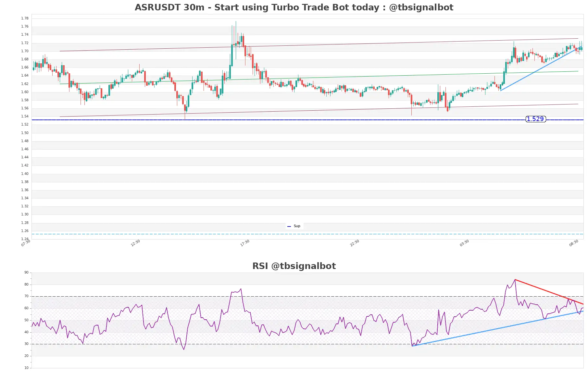Click the RSI 20 axis label
This screenshot has width=588, height=392.
tap(26, 356)
